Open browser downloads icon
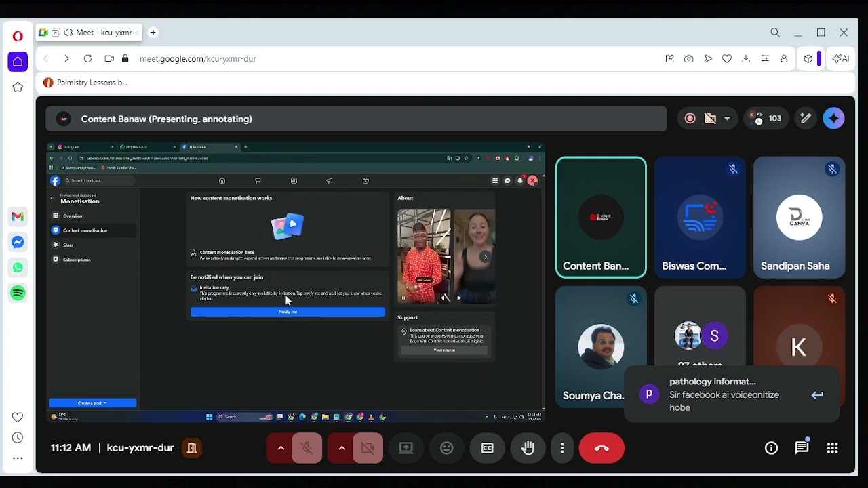 click(746, 59)
